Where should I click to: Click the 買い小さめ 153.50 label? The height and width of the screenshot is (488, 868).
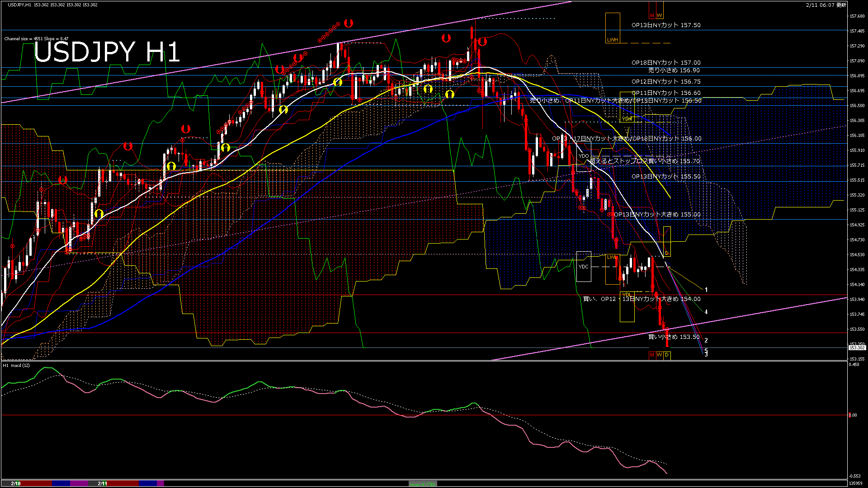[674, 337]
